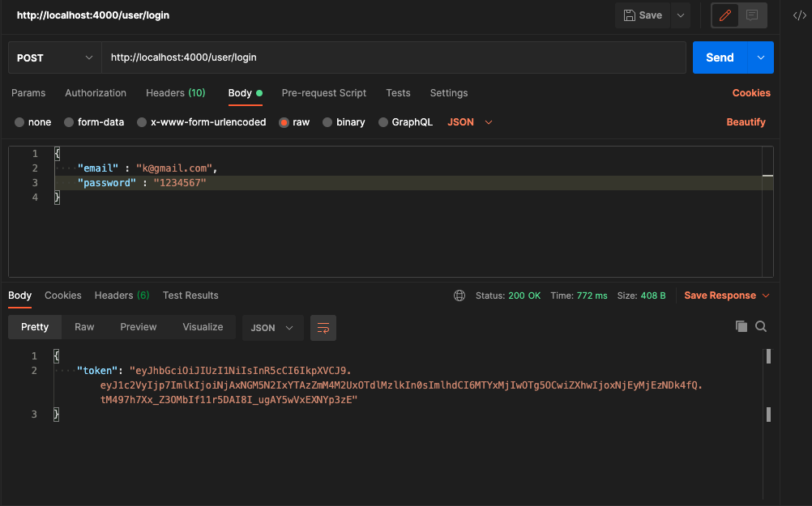Click the "email" key in request body
Viewport: 812px width, 506px height.
[x=98, y=168]
